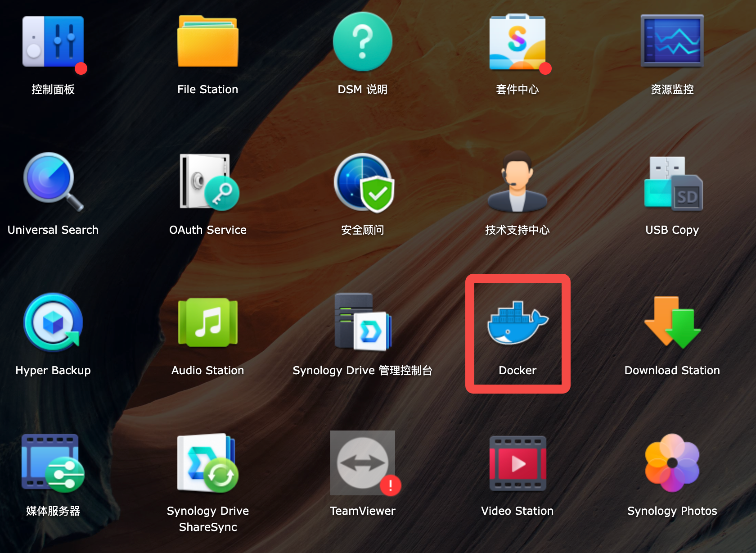Image resolution: width=756 pixels, height=553 pixels.
Task: Open Synology Photos flower icon
Action: (672, 463)
